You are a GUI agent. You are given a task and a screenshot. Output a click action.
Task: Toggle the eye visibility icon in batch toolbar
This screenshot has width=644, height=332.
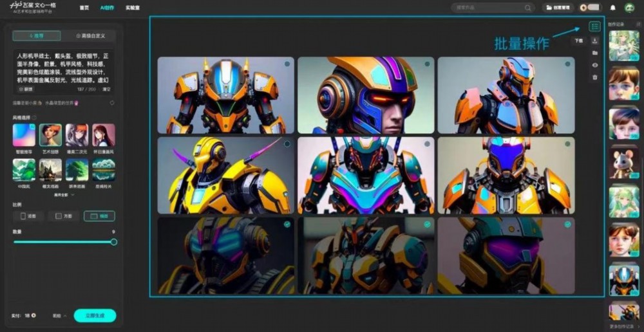pyautogui.click(x=594, y=65)
